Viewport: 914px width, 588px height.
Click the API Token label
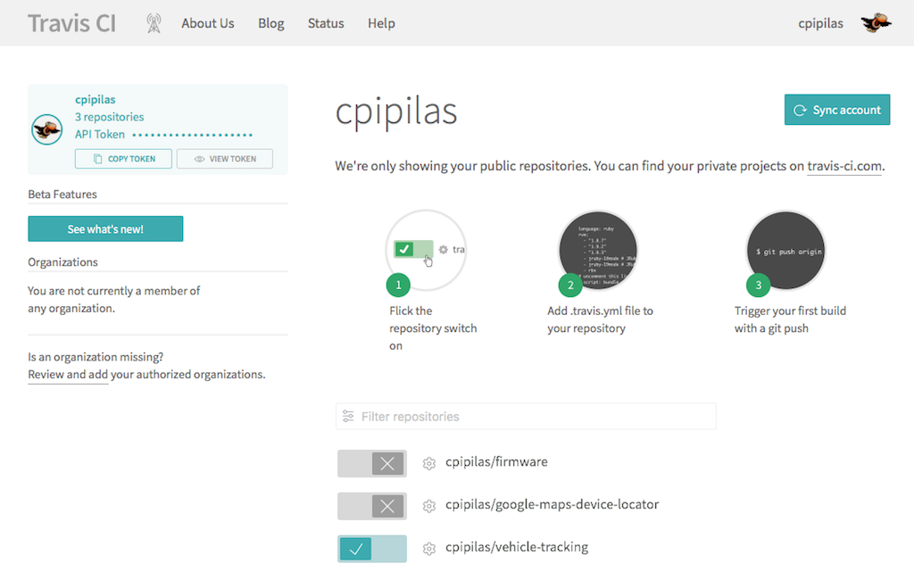pos(100,135)
